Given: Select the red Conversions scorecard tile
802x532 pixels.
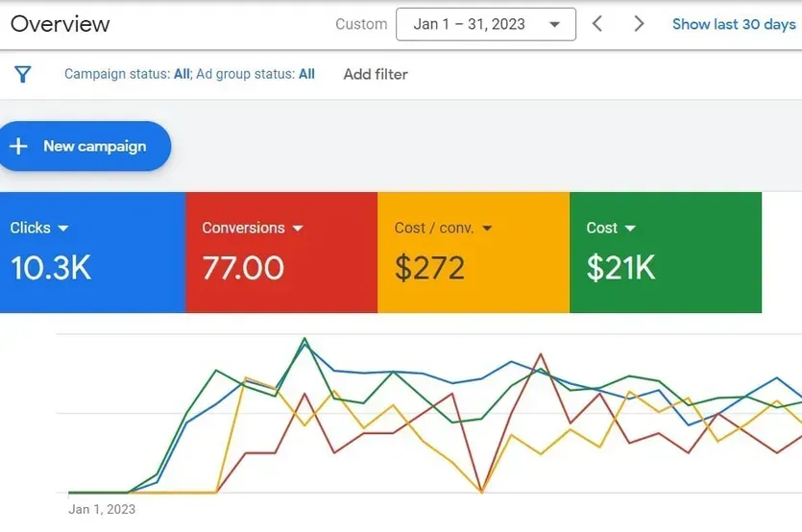Looking at the screenshot, I should click(281, 253).
